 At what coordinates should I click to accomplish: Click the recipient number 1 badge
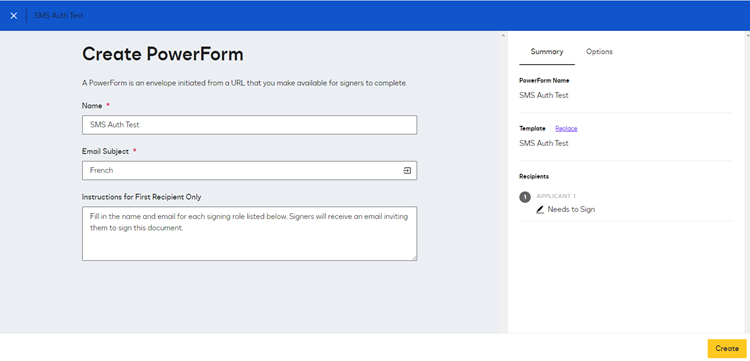(525, 197)
